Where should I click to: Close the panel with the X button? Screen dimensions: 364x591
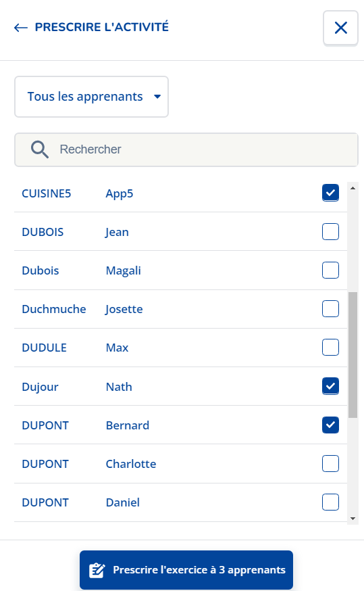[340, 28]
